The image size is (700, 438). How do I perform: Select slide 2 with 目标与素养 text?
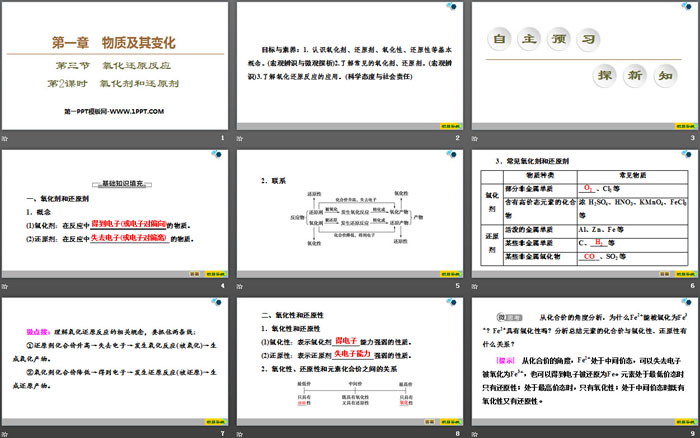coord(350,66)
